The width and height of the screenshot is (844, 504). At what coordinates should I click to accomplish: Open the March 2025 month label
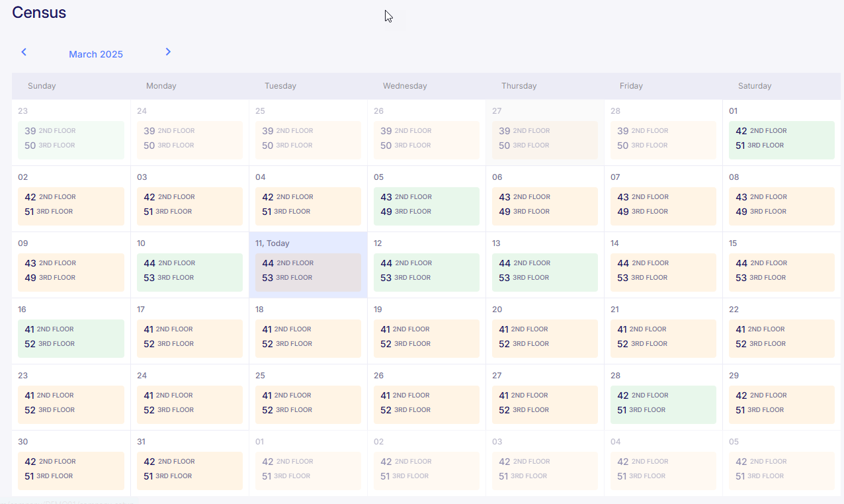point(96,54)
